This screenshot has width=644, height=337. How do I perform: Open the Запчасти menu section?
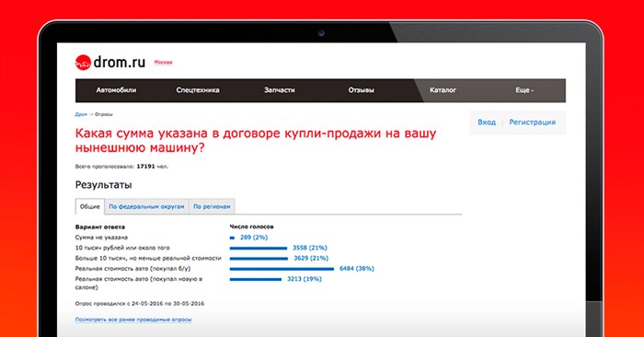tap(280, 90)
